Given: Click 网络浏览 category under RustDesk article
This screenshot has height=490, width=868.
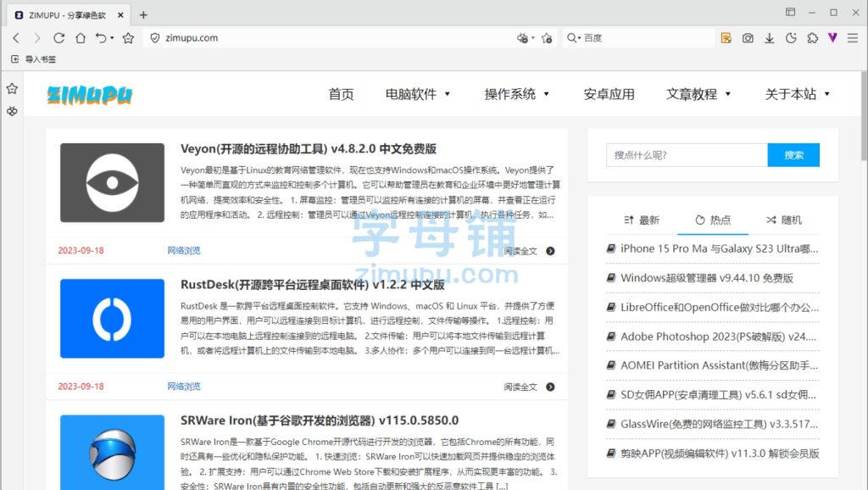Looking at the screenshot, I should (184, 386).
